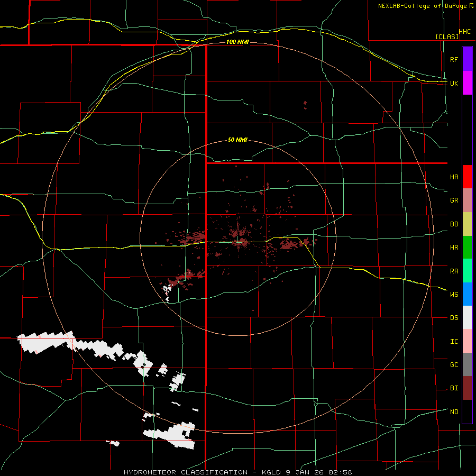Click the GC legend label
Viewport: 476px width, 476px height.
click(x=454, y=365)
